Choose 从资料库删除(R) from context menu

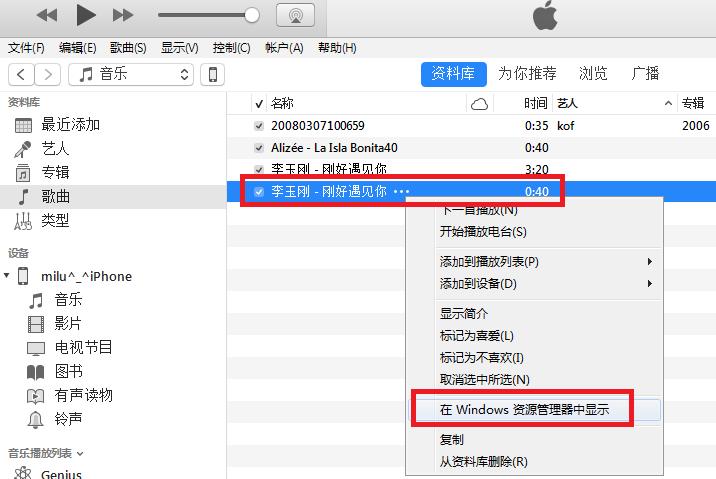[x=484, y=462]
